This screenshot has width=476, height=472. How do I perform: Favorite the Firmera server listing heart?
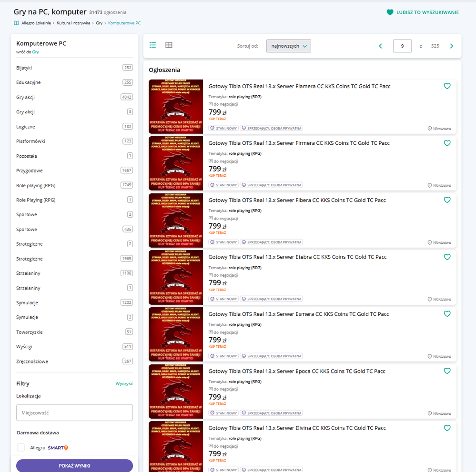point(447,143)
